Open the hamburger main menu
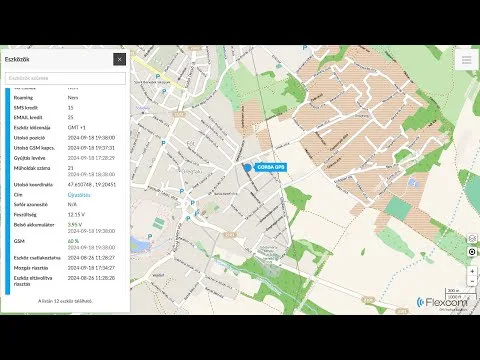 coord(467,60)
